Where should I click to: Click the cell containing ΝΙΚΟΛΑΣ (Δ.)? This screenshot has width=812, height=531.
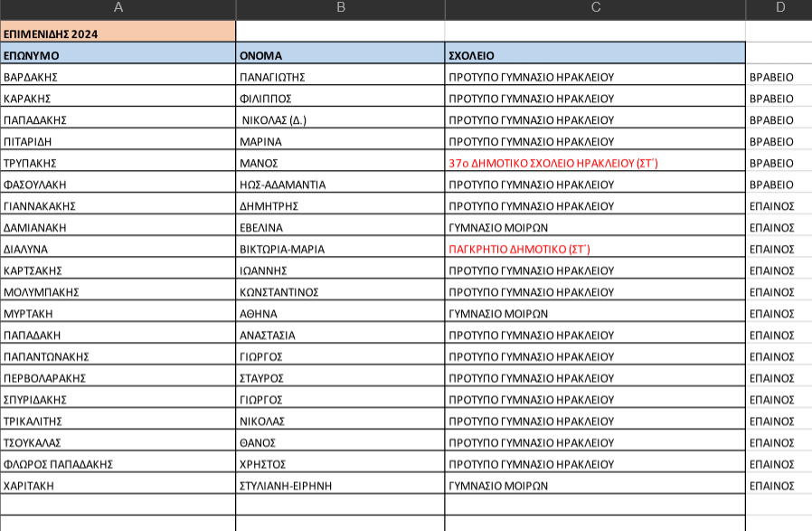tap(340, 120)
